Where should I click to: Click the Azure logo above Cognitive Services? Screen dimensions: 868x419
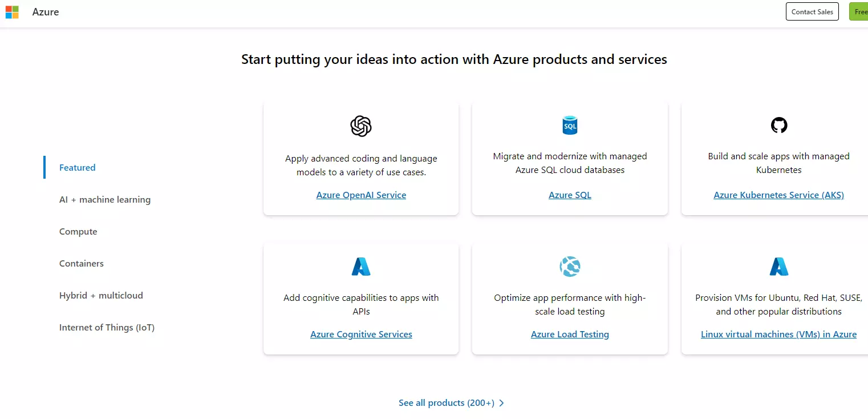click(x=361, y=267)
